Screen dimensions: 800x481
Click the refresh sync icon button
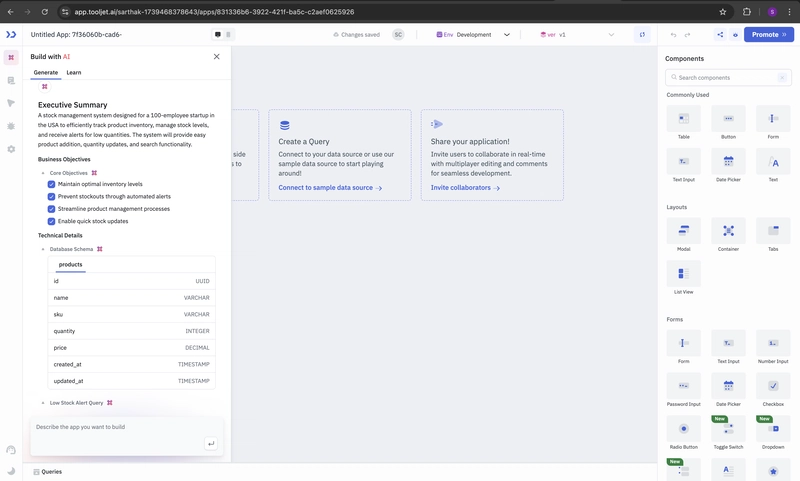coord(642,35)
